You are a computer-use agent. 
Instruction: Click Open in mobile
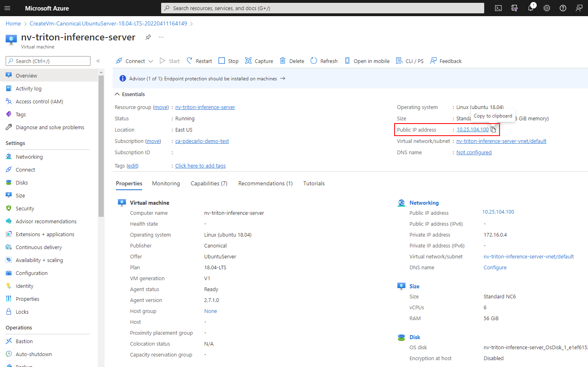[x=367, y=61]
